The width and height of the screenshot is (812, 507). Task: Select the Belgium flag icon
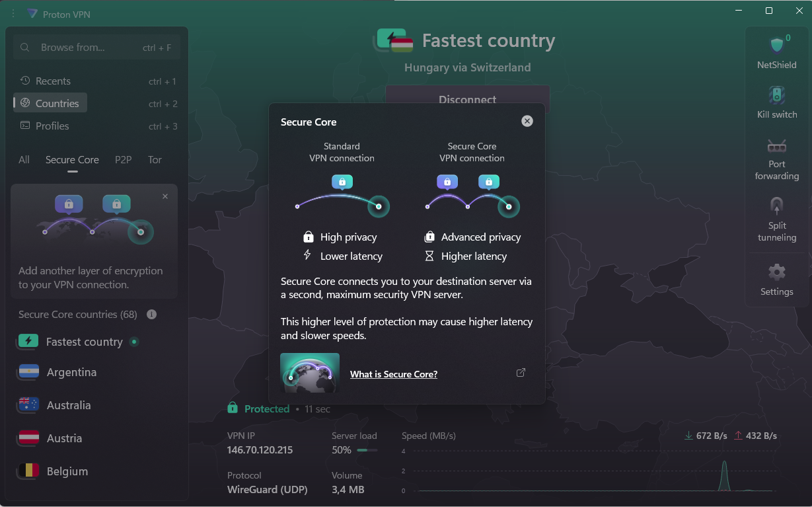coord(28,471)
